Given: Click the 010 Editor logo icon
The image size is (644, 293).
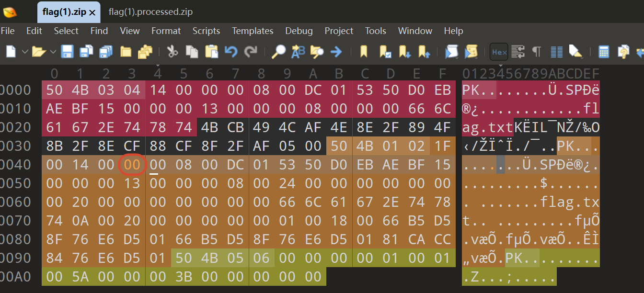Looking at the screenshot, I should pyautogui.click(x=10, y=12).
